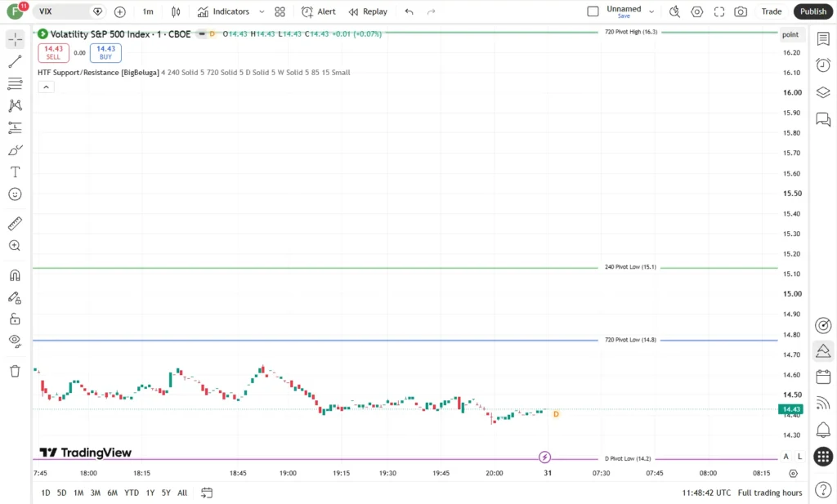Open the news feed signal icon
The width and height of the screenshot is (837, 504).
(x=823, y=404)
